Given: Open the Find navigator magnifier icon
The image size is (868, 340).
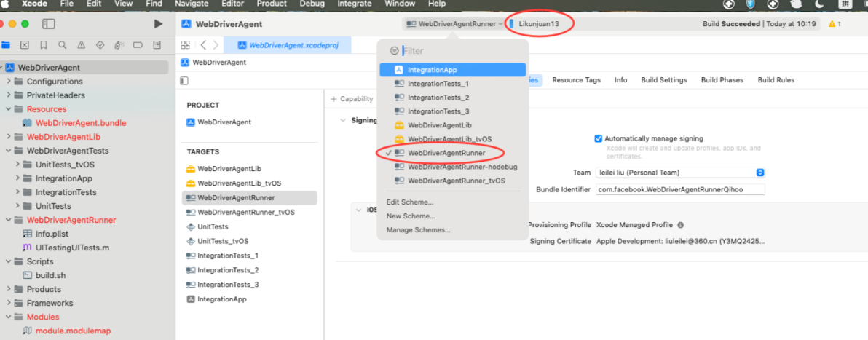Looking at the screenshot, I should [x=63, y=45].
